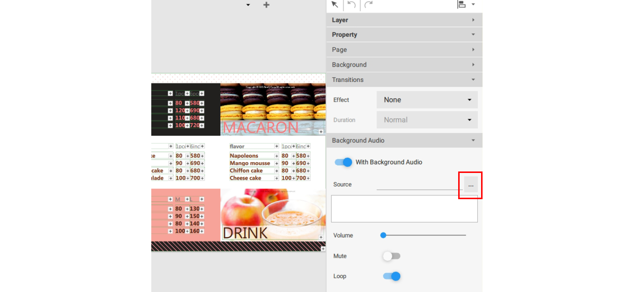Viewport: 644px width, 292px height.
Task: Click the plus icon above canvas
Action: pos(266,5)
